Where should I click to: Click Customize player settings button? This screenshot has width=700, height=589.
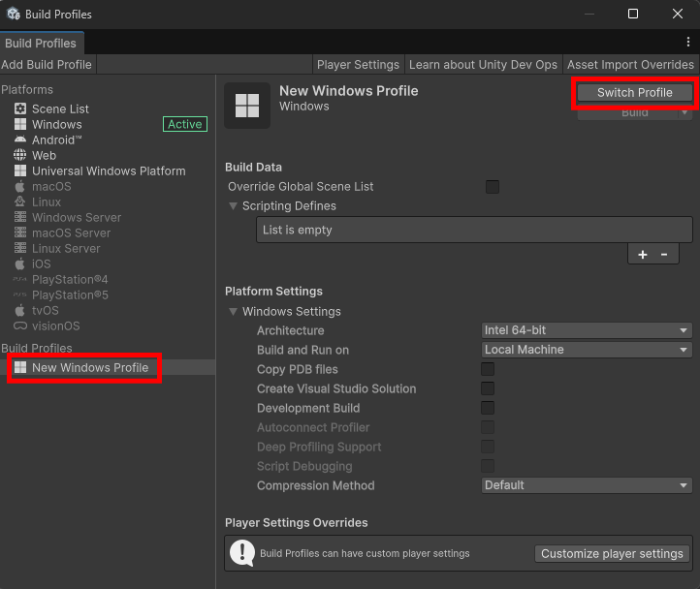[x=612, y=553]
